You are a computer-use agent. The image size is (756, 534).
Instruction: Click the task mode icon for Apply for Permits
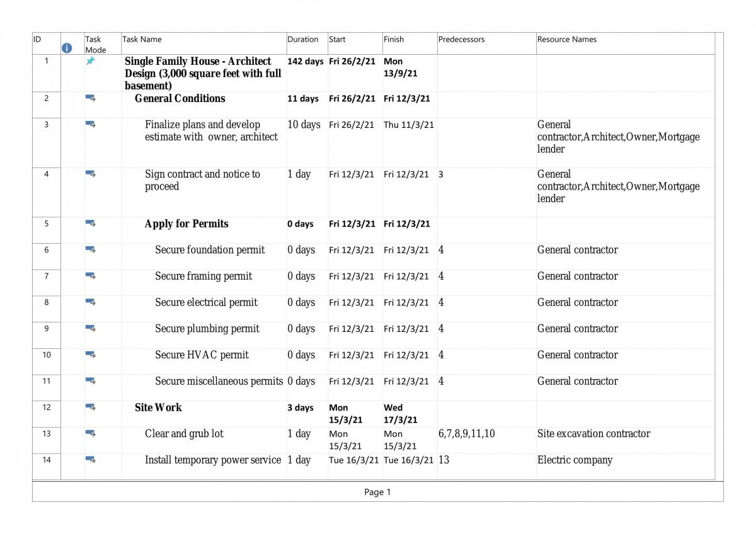point(91,224)
